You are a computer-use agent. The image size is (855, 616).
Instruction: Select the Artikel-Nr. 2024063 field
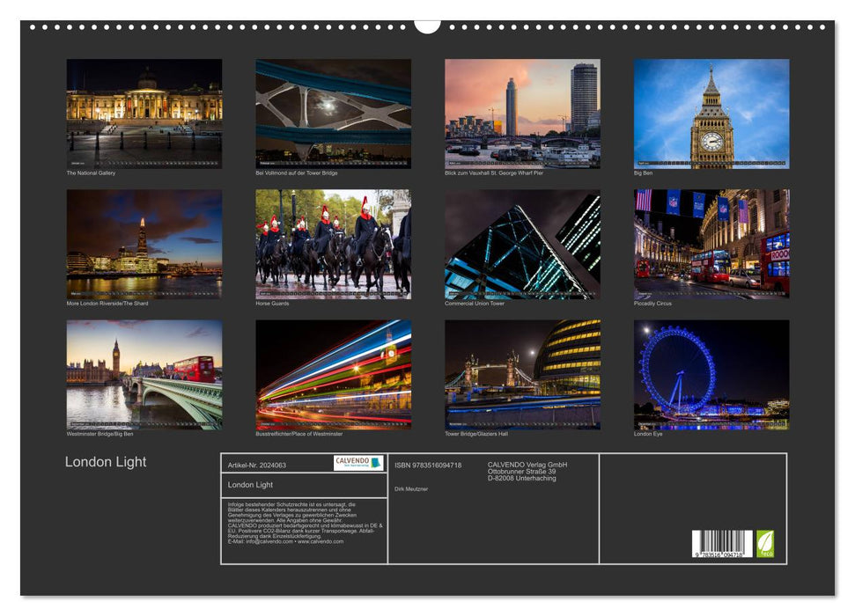point(256,465)
